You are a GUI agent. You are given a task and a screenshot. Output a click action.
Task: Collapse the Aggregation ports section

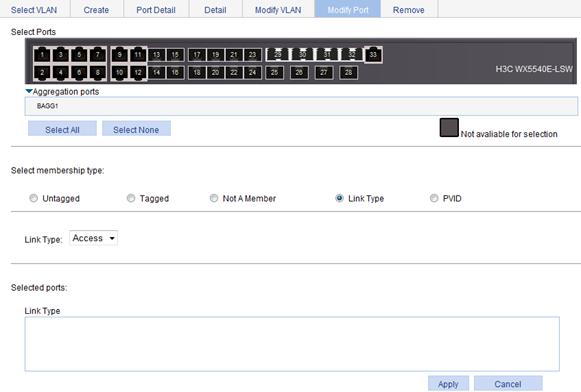click(29, 91)
